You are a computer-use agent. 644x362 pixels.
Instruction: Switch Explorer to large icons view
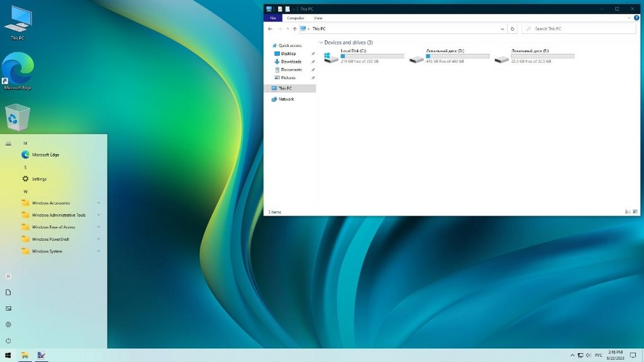click(x=635, y=212)
